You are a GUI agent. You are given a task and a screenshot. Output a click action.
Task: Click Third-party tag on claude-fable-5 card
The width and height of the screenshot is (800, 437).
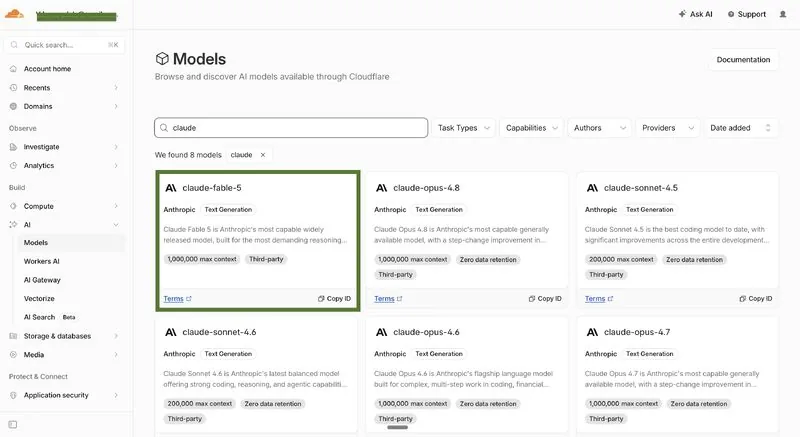tap(266, 260)
